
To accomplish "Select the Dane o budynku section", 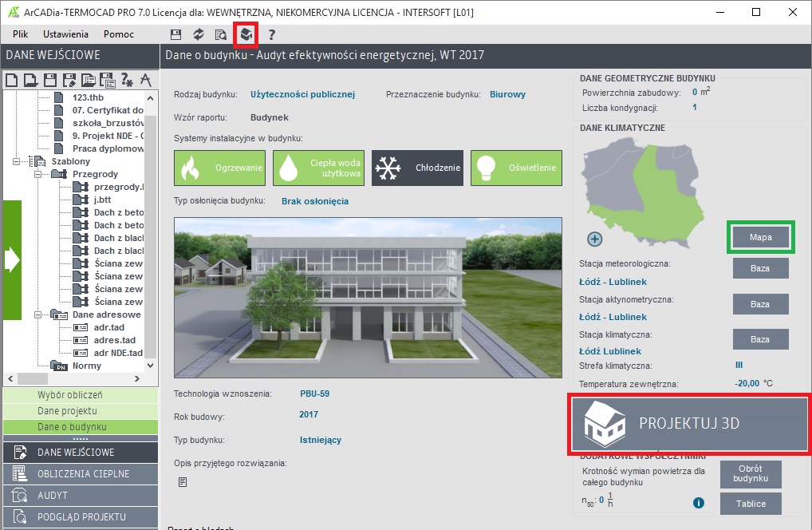I will point(81,427).
